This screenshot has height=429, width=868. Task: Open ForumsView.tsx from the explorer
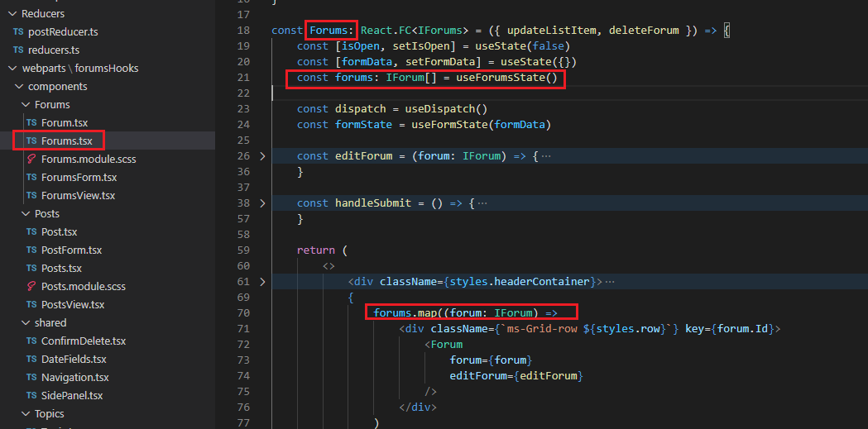(x=78, y=196)
